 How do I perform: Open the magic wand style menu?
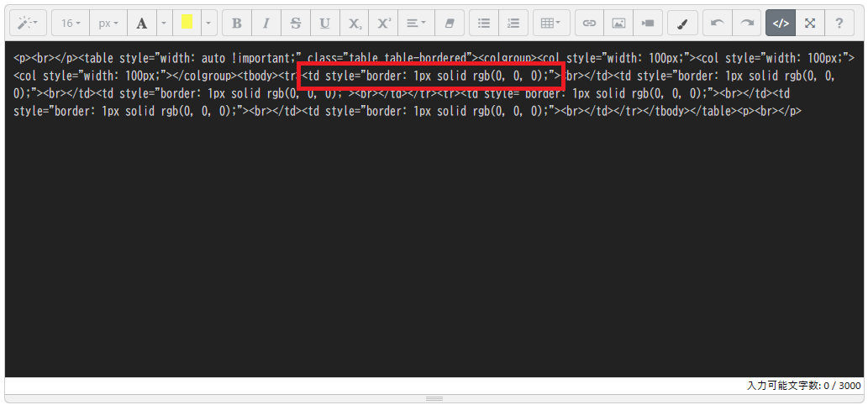click(x=28, y=23)
